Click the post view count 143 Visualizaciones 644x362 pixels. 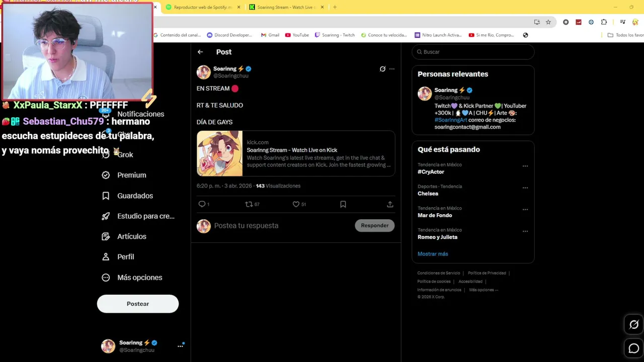278,186
